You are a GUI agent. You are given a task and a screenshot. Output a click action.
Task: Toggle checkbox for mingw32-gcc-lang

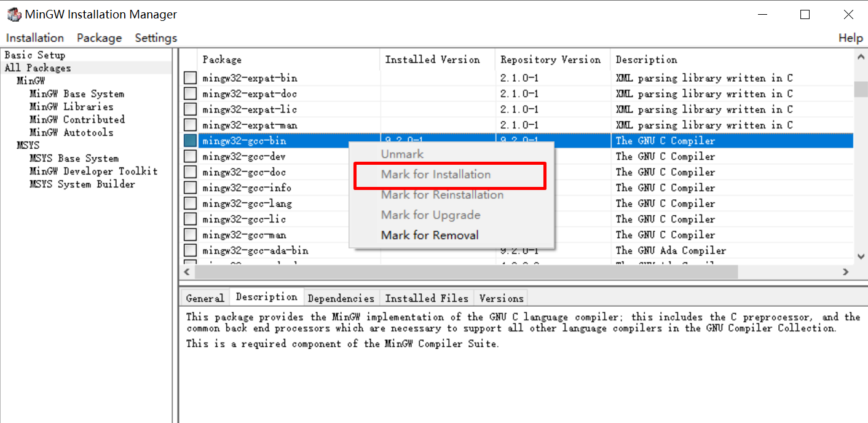(x=191, y=204)
